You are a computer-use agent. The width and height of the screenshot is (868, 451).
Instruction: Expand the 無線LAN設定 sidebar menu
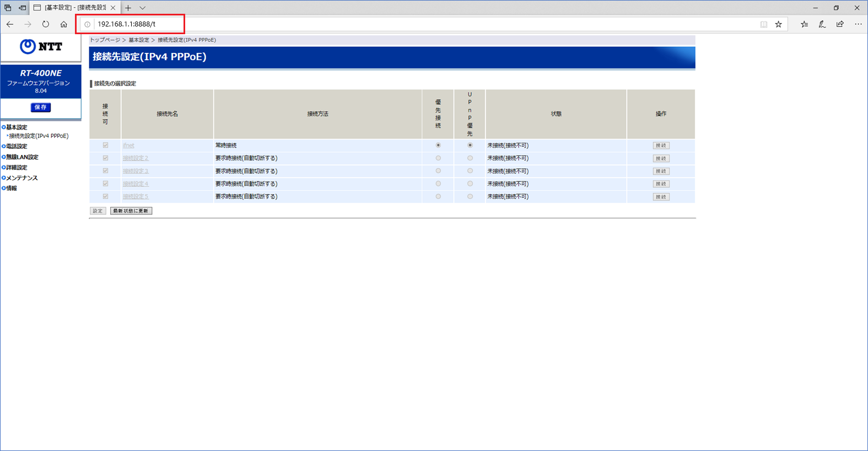22,157
